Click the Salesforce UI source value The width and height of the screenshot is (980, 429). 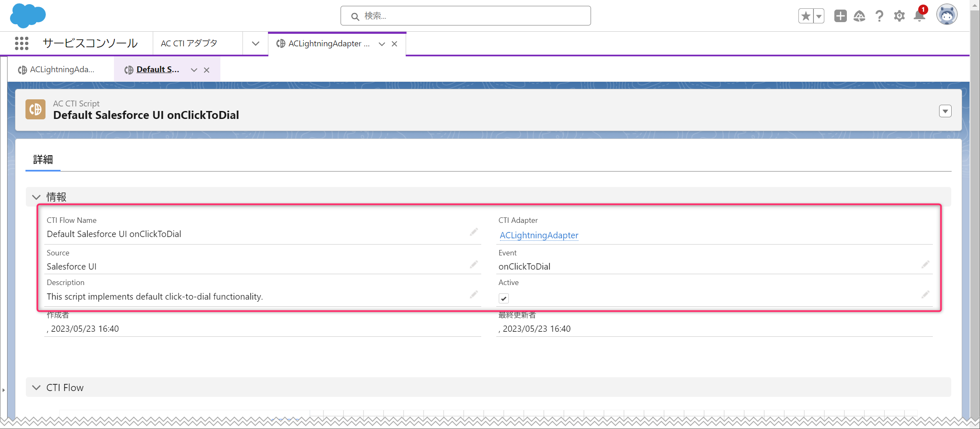pos(72,267)
